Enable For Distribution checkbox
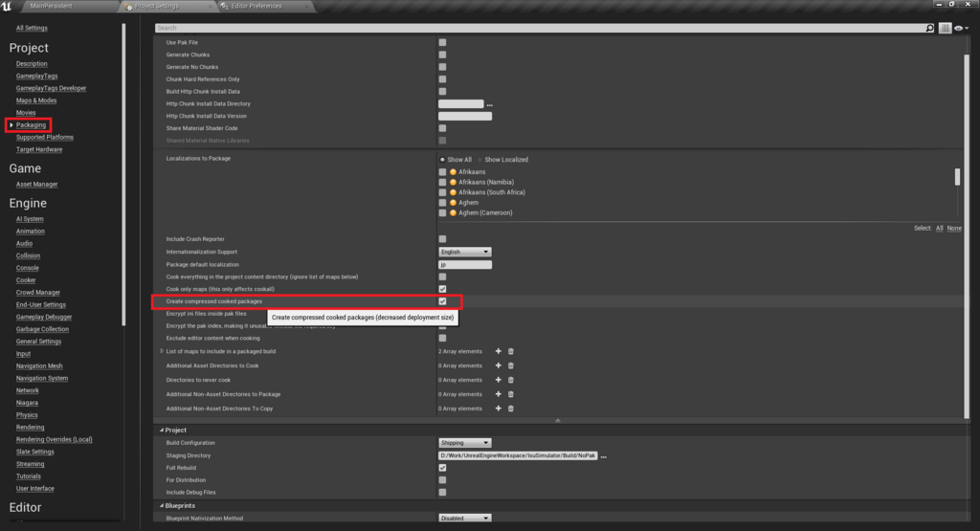The image size is (980, 531). 442,480
